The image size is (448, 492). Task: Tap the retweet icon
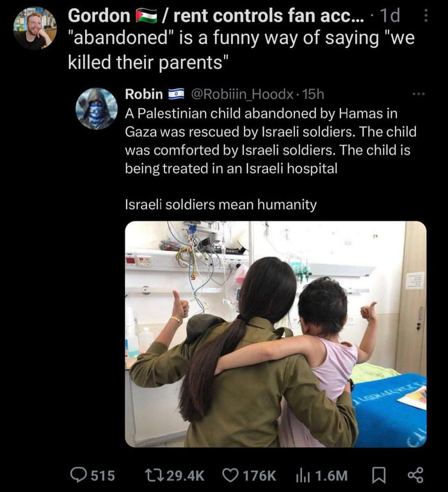click(154, 475)
